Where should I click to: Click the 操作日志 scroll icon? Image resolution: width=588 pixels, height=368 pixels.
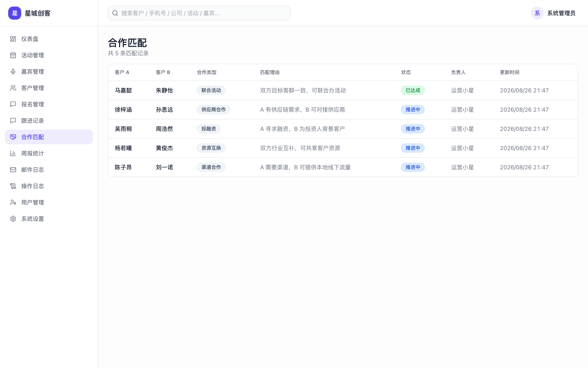(13, 186)
